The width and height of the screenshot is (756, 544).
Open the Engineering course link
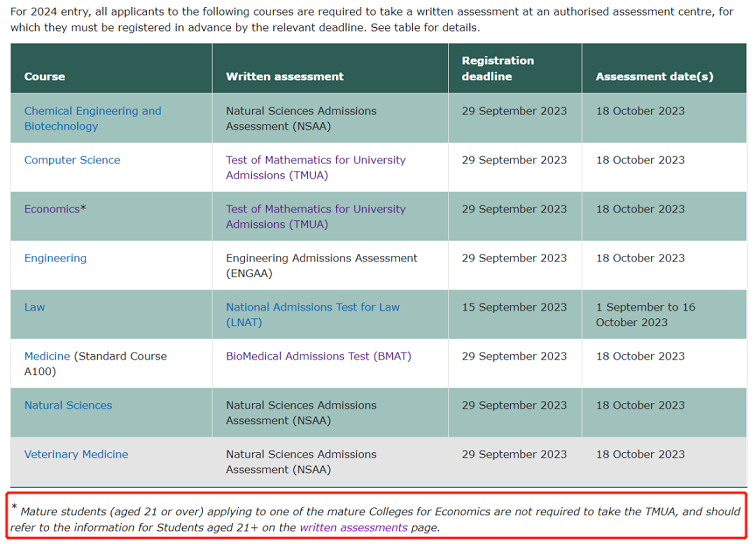[x=55, y=258]
